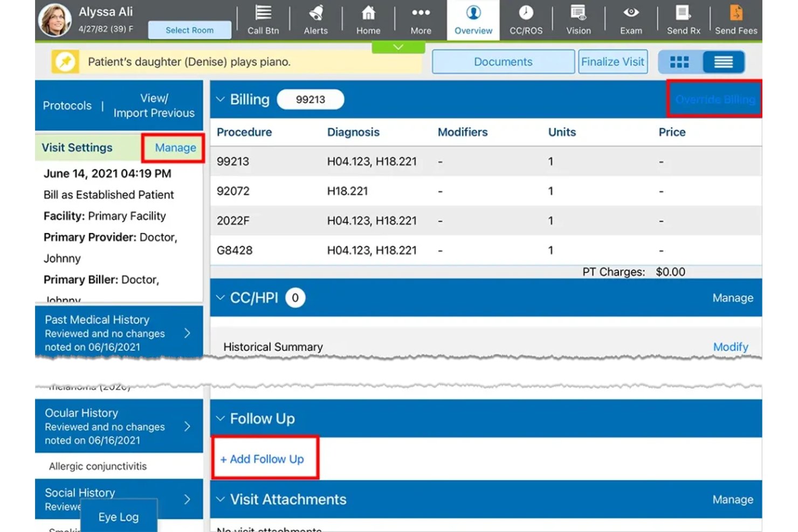798x532 pixels.
Task: Collapse the Follow Up section chevron
Action: click(x=220, y=418)
